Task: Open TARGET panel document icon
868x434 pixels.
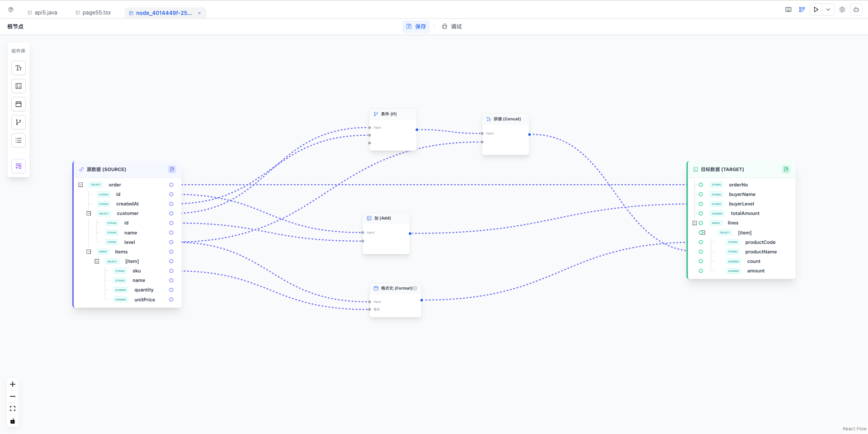Action: 786,169
